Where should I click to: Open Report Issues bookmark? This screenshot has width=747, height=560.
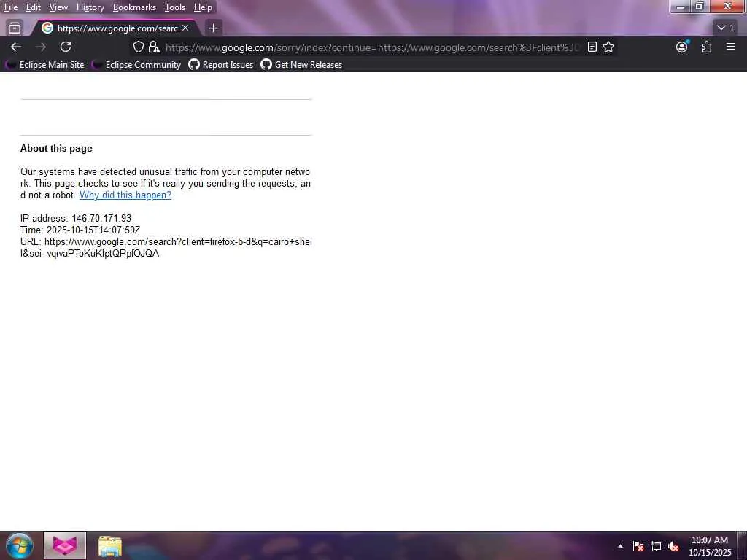[221, 65]
